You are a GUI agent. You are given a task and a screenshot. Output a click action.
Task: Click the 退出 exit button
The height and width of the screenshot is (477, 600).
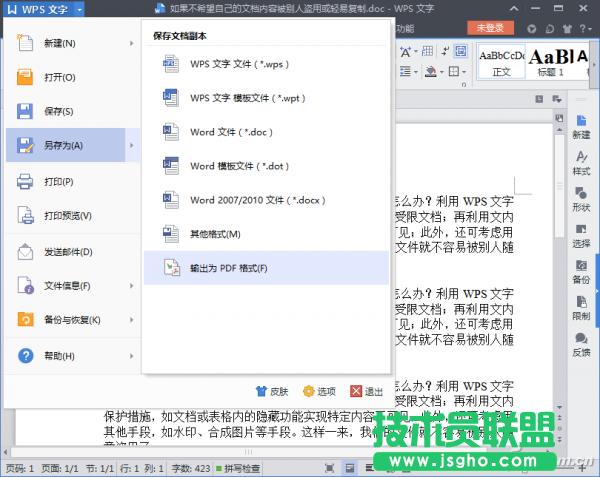click(367, 391)
